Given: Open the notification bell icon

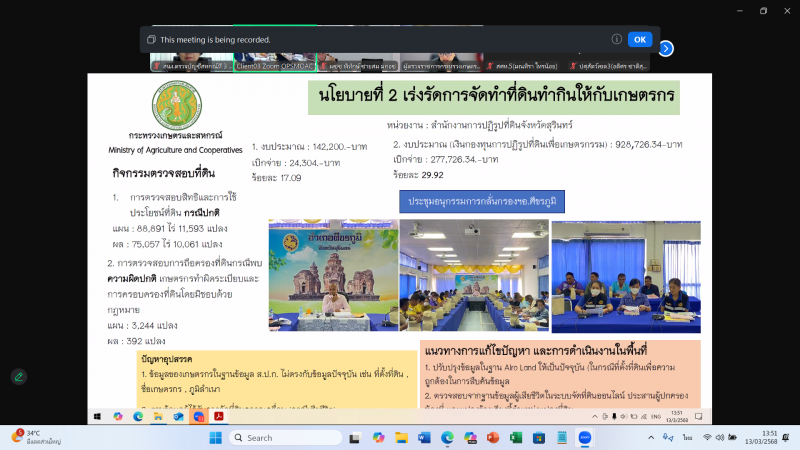Looking at the screenshot, I should tap(786, 438).
